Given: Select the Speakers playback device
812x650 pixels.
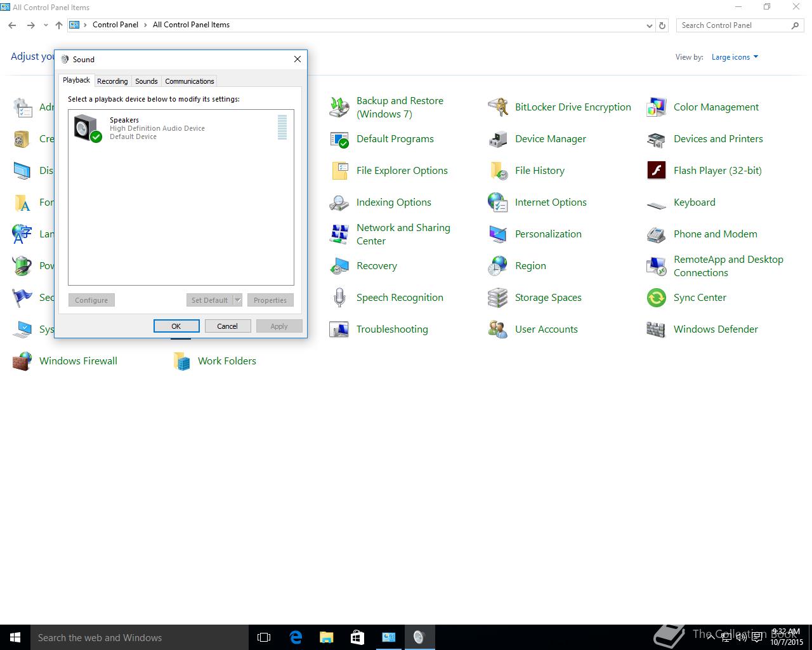Looking at the screenshot, I should (x=181, y=128).
